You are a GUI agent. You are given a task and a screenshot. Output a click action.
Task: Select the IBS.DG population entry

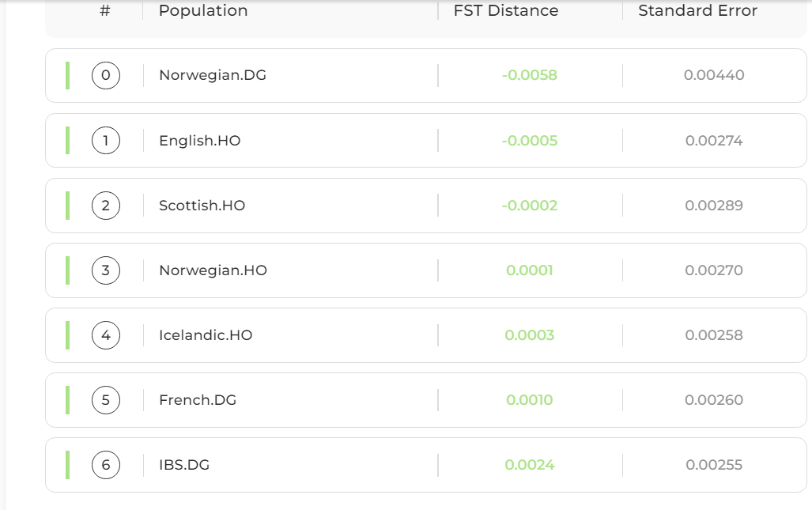[184, 465]
